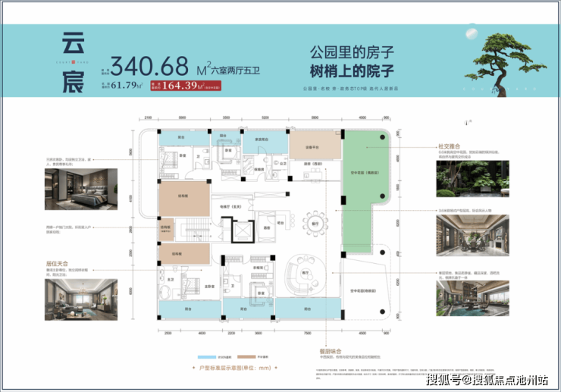Image resolution: width=561 pixels, height=392 pixels.
Task: Click the bathtub in the master bathroom
Action: point(165,293)
